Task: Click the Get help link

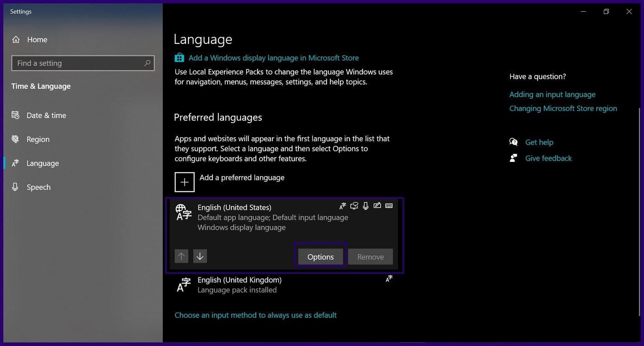Action: (539, 142)
